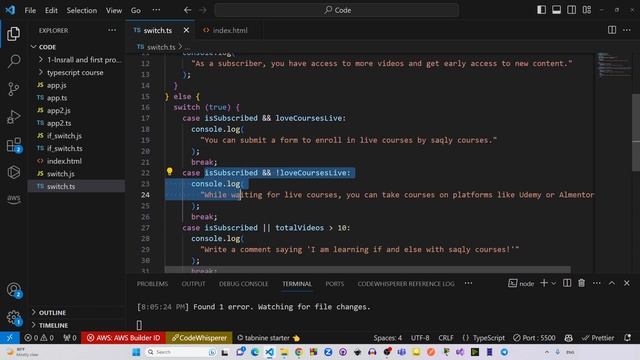640x360 pixels.
Task: Click the Prettier status item
Action: pos(598,338)
